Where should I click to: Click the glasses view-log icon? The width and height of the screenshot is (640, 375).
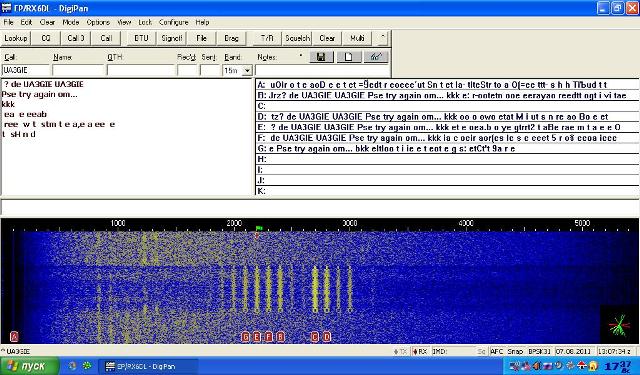tap(376, 57)
